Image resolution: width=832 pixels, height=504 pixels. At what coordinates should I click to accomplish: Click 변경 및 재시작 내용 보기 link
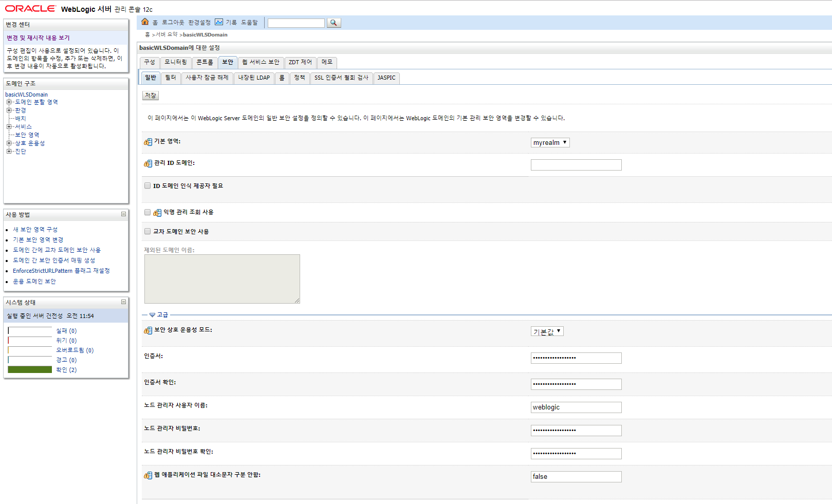tap(38, 38)
